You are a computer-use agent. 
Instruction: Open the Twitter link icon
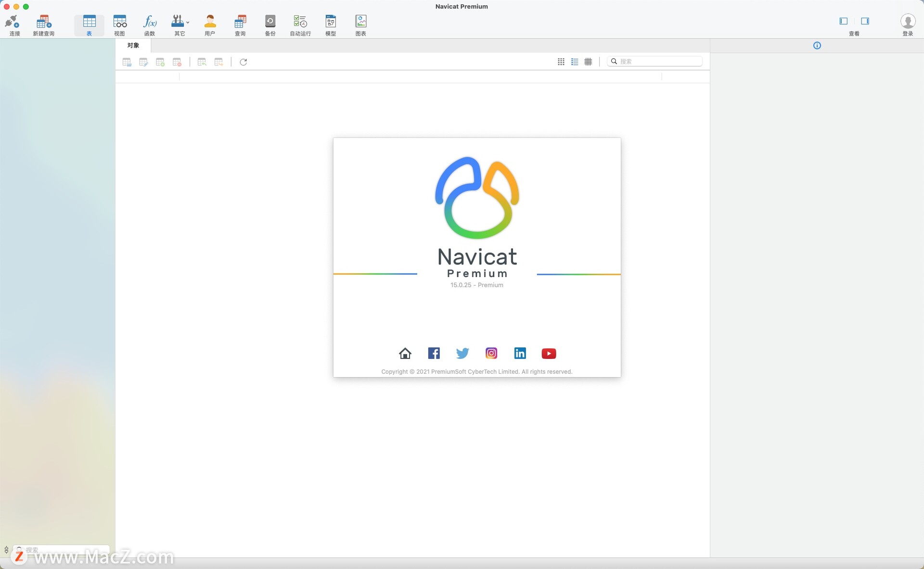tap(462, 354)
